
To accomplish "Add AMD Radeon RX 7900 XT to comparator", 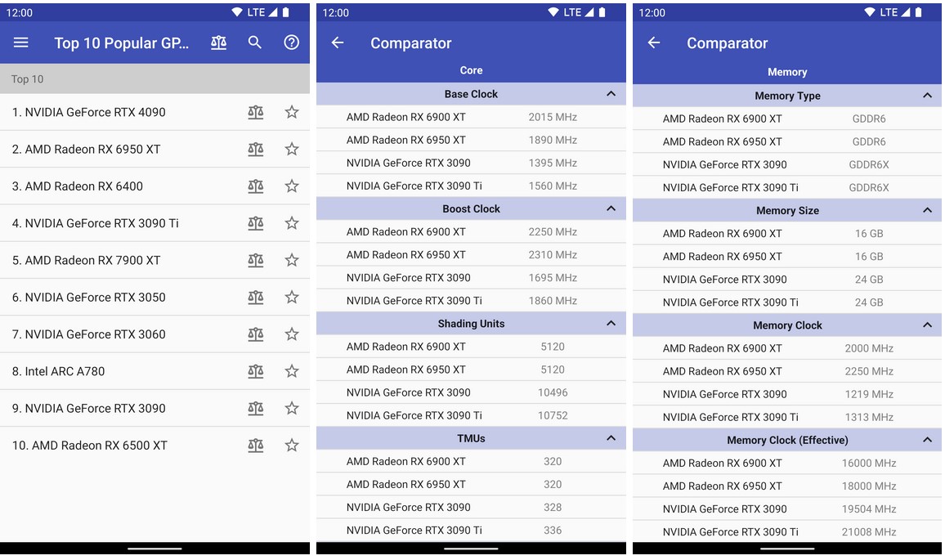I will coord(256,261).
